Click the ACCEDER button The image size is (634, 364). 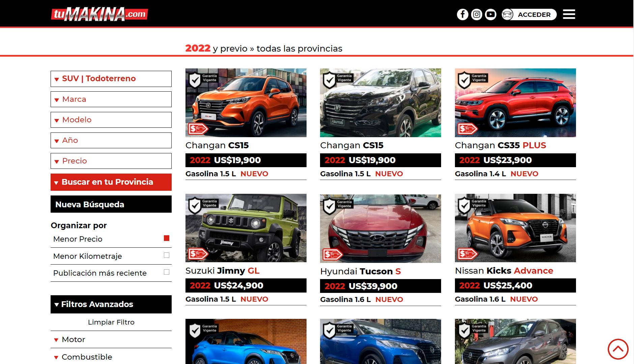(x=534, y=14)
